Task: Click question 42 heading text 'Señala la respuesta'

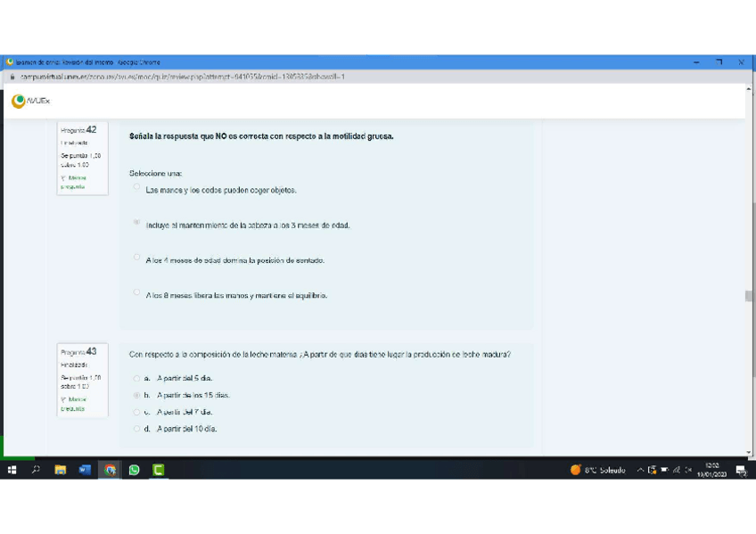Action: point(261,136)
